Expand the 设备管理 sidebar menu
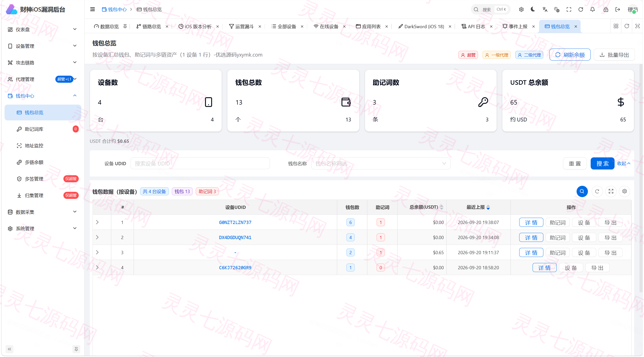Viewport: 644px width, 357px height. point(42,46)
